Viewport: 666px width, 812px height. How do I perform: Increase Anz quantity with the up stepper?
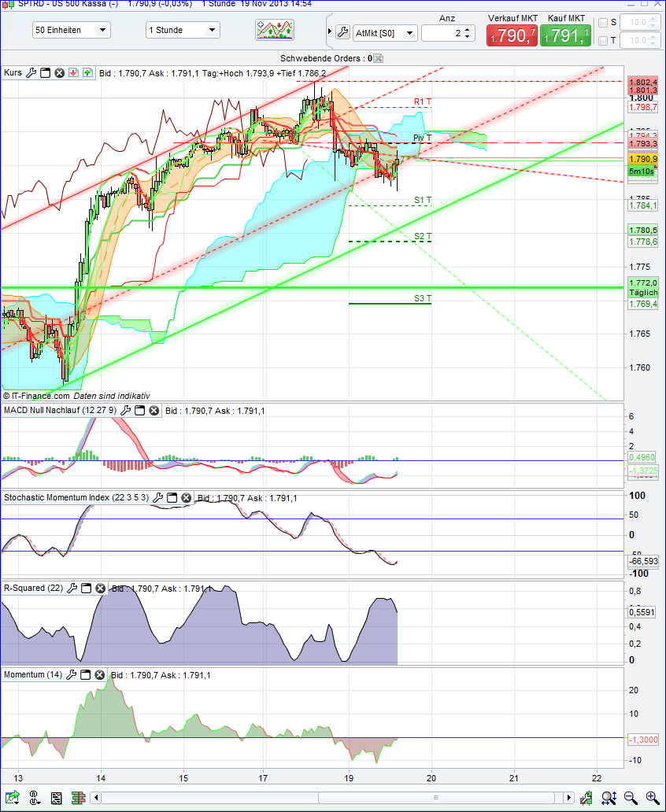point(468,28)
